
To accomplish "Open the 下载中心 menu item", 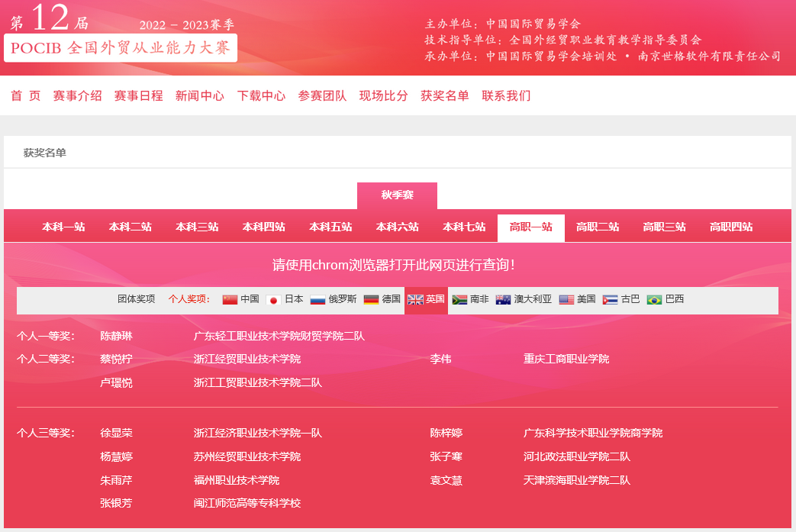I will coord(261,96).
